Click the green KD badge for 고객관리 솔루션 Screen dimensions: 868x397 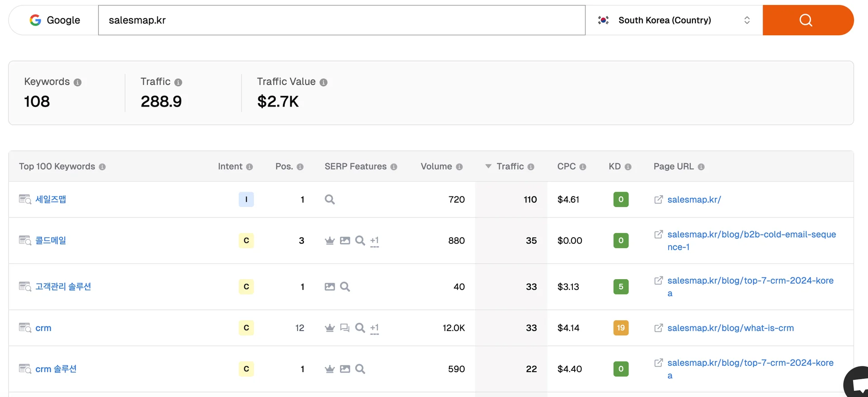tap(621, 287)
